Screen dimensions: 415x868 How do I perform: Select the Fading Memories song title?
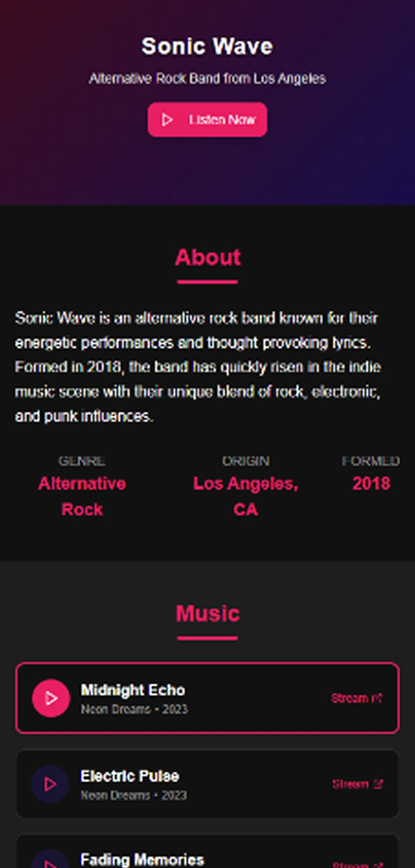point(142,859)
